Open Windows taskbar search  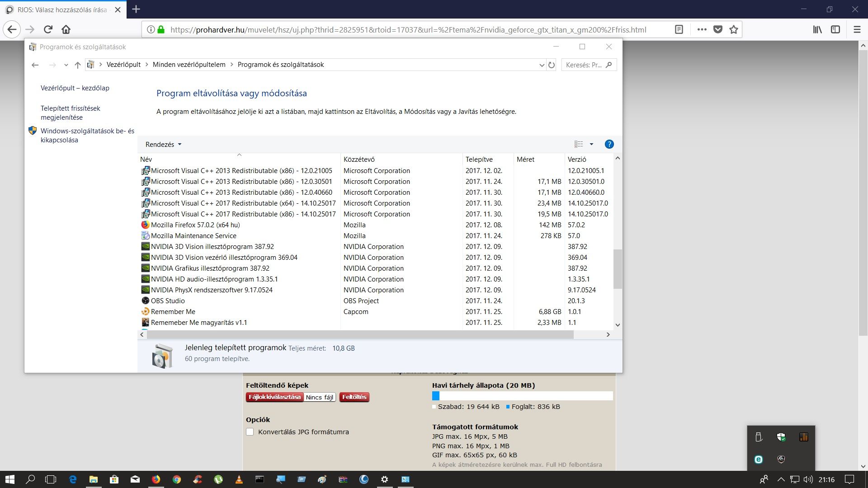pos(30,479)
